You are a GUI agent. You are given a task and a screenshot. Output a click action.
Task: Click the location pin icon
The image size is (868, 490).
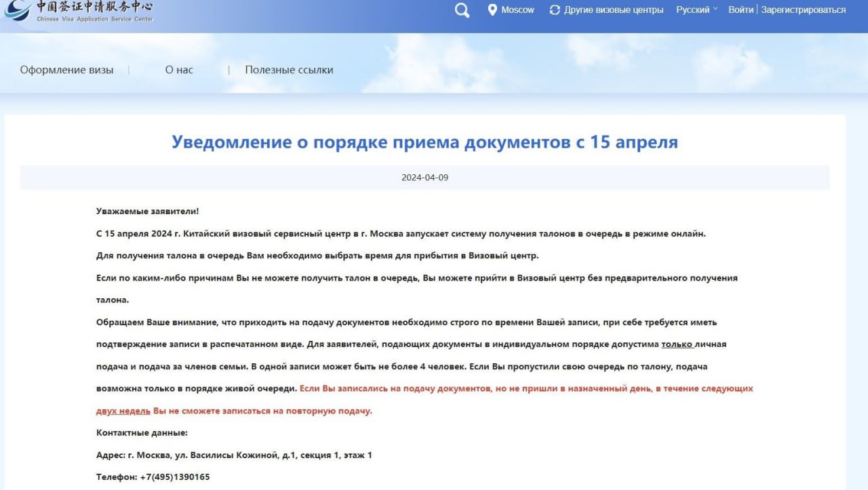click(492, 10)
